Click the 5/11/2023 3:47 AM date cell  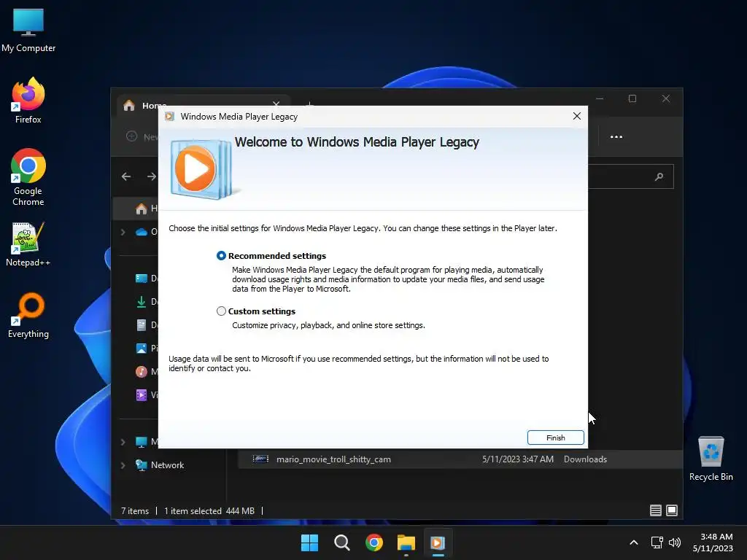[x=518, y=459]
